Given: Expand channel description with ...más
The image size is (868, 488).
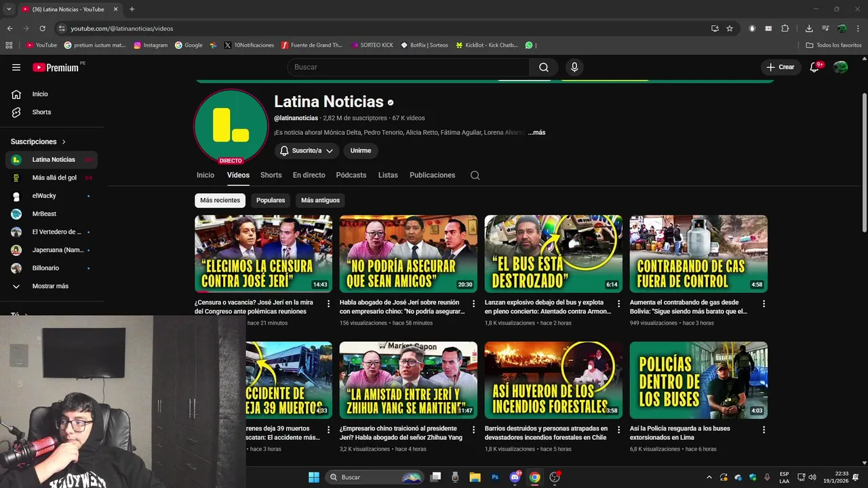Looking at the screenshot, I should [536, 133].
